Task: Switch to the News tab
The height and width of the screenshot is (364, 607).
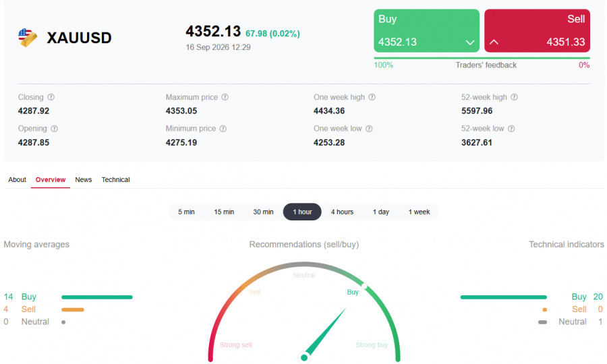Action: [x=83, y=180]
